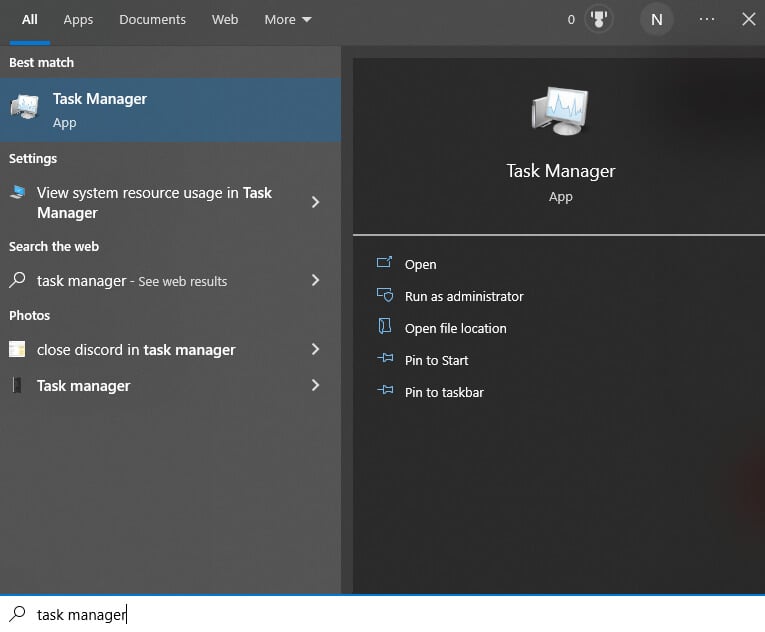Expand the close discord in task manager arrow
The height and width of the screenshot is (632, 765).
coord(315,350)
